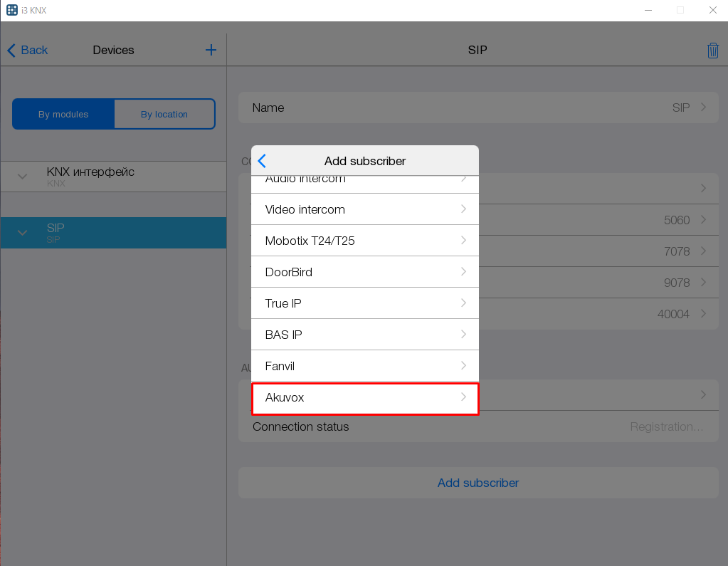728x566 pixels.
Task: Switch to By modules view
Action: [63, 114]
